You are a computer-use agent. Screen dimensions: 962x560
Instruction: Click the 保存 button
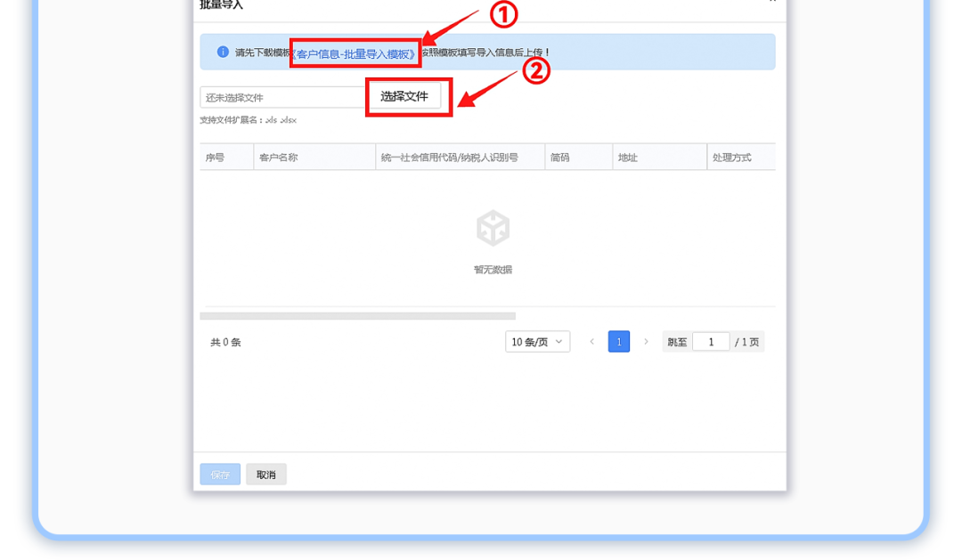220,475
